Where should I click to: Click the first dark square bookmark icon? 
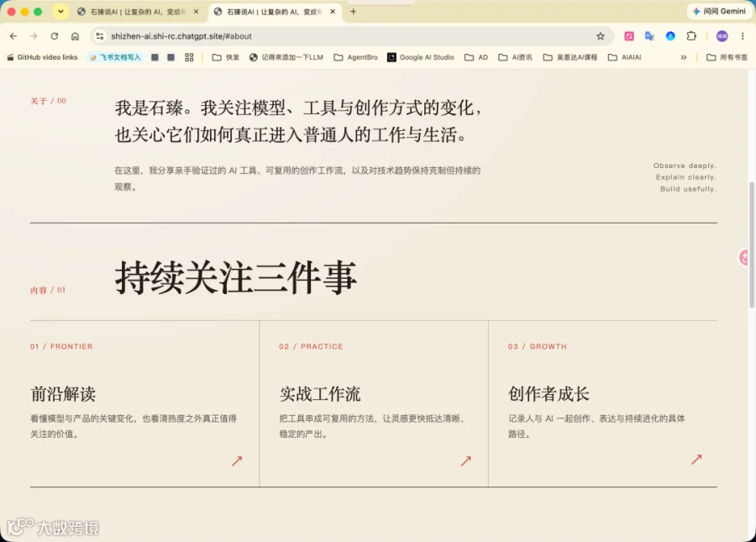[155, 57]
